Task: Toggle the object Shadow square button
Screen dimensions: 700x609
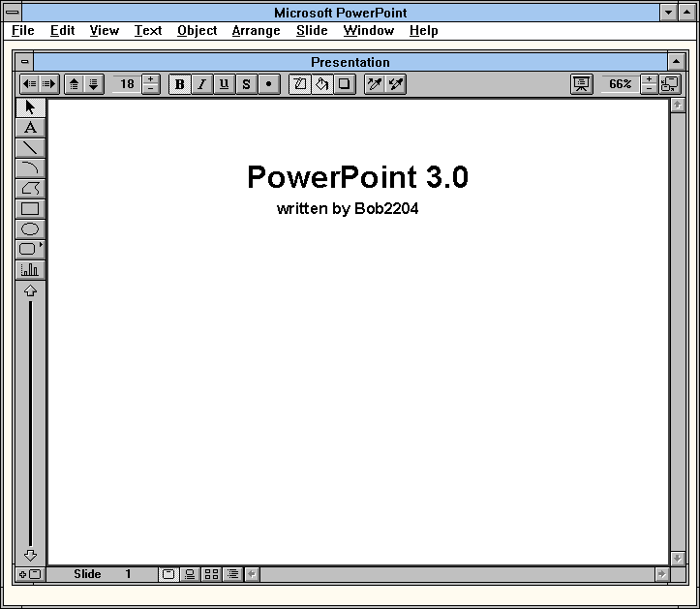Action: [345, 84]
